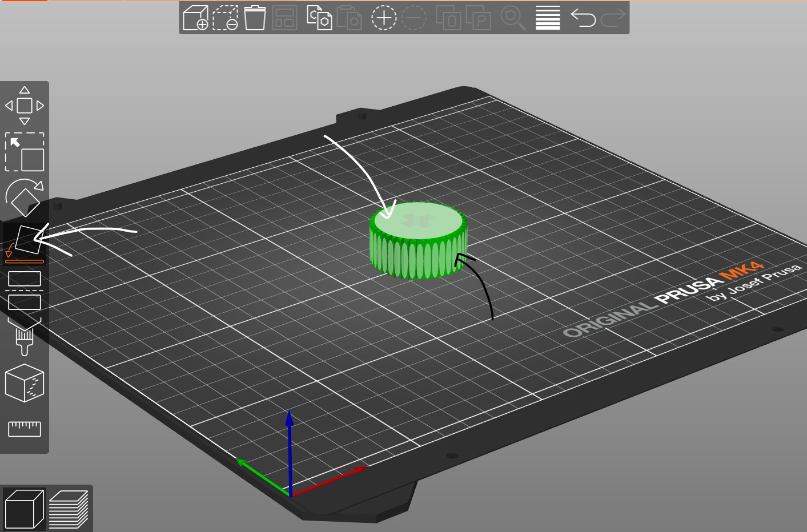Open the Paint-on supports brush tool
Image resolution: width=807 pixels, height=532 pixels.
pos(25,337)
